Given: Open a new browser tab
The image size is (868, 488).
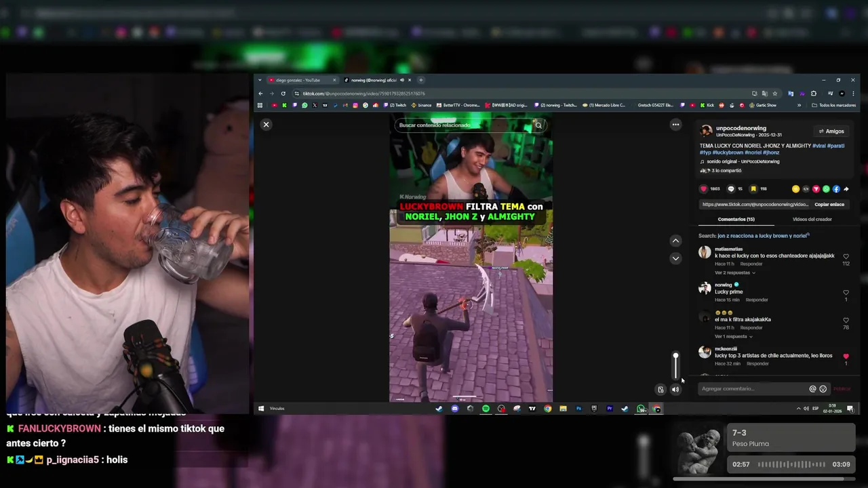Looking at the screenshot, I should tap(420, 80).
